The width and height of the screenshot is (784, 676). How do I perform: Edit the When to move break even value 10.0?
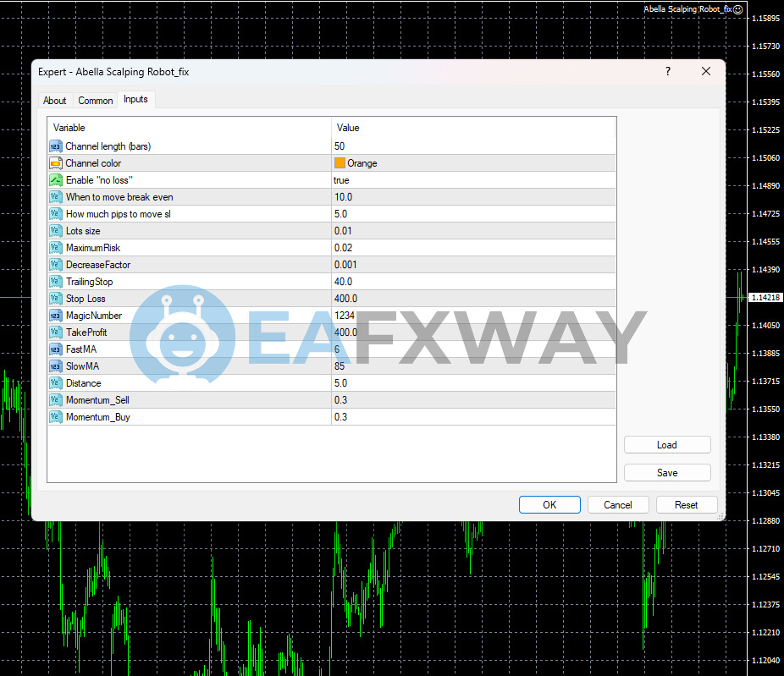[x=473, y=197]
